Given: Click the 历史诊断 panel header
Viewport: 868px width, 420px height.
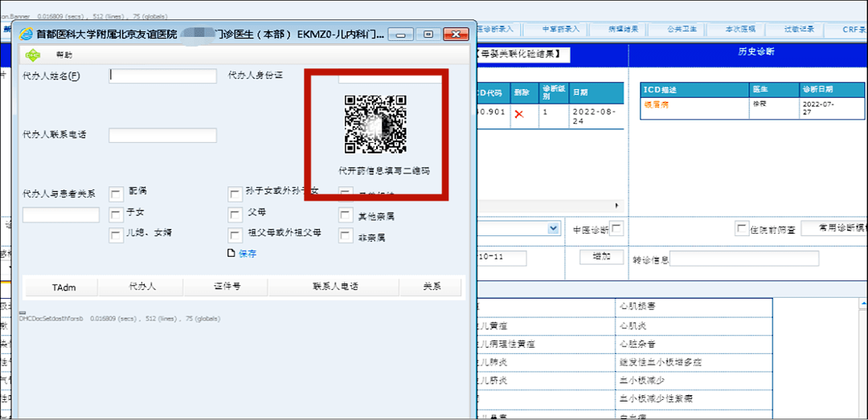Looking at the screenshot, I should click(x=756, y=52).
